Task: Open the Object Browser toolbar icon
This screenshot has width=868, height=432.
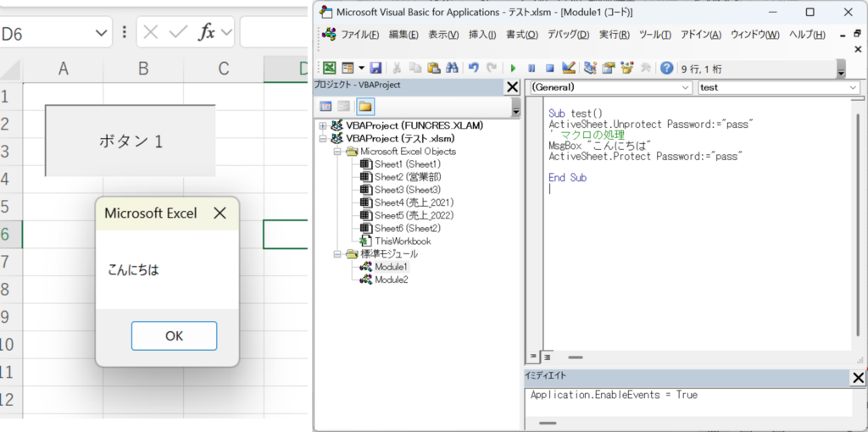Action: click(626, 68)
